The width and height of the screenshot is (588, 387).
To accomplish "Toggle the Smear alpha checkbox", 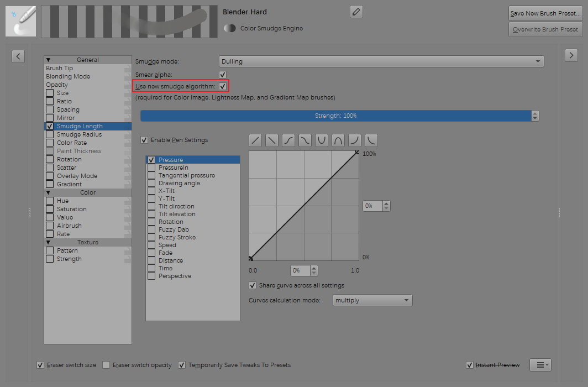I will [223, 75].
